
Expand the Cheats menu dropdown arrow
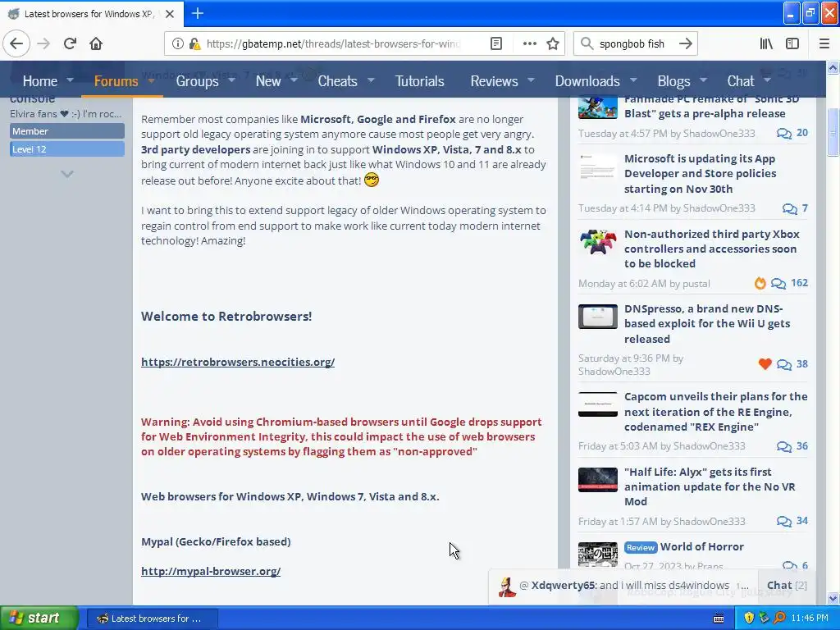[x=371, y=80]
